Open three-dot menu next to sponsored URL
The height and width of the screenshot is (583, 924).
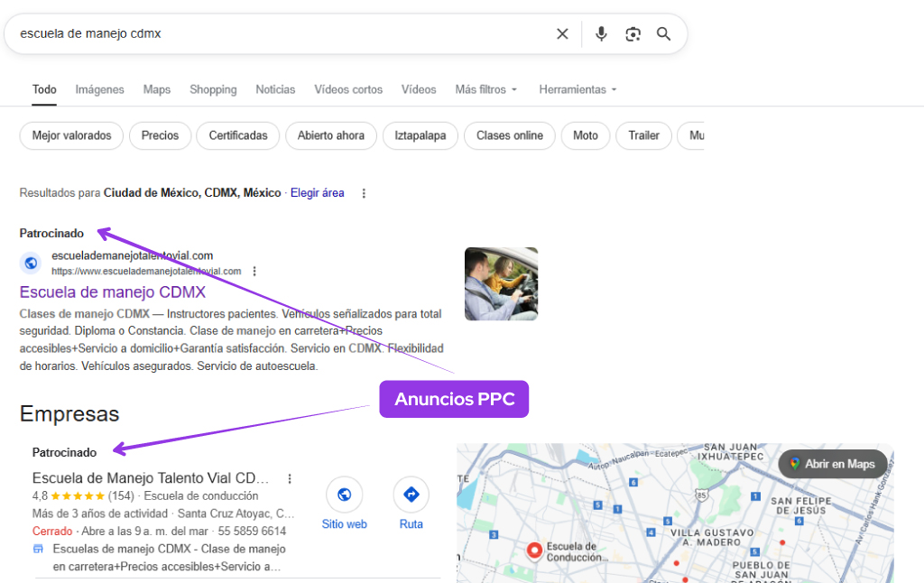[255, 271]
